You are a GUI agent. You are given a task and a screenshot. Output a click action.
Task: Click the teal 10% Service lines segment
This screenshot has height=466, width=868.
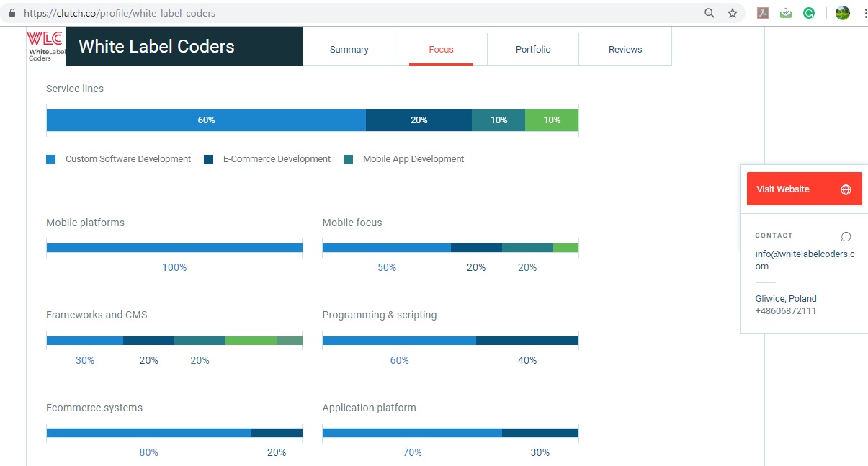[x=498, y=120]
